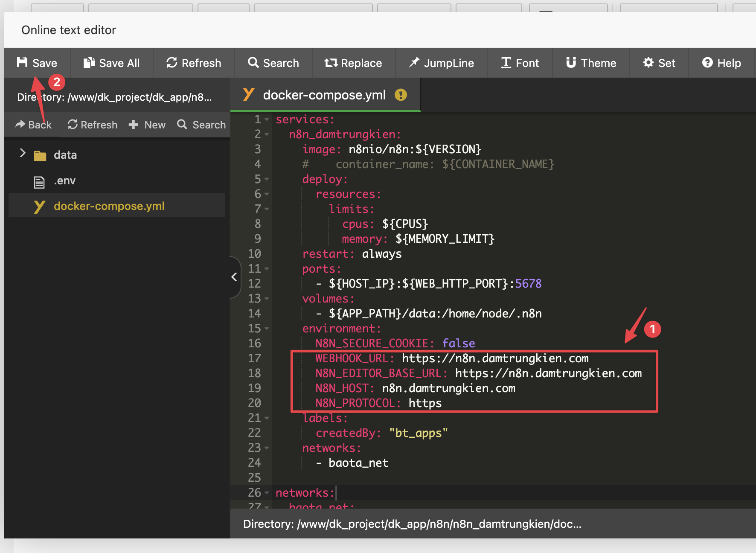Viewport: 756px width, 553px height.
Task: Click the file panel Search magnifier icon
Action: click(182, 124)
